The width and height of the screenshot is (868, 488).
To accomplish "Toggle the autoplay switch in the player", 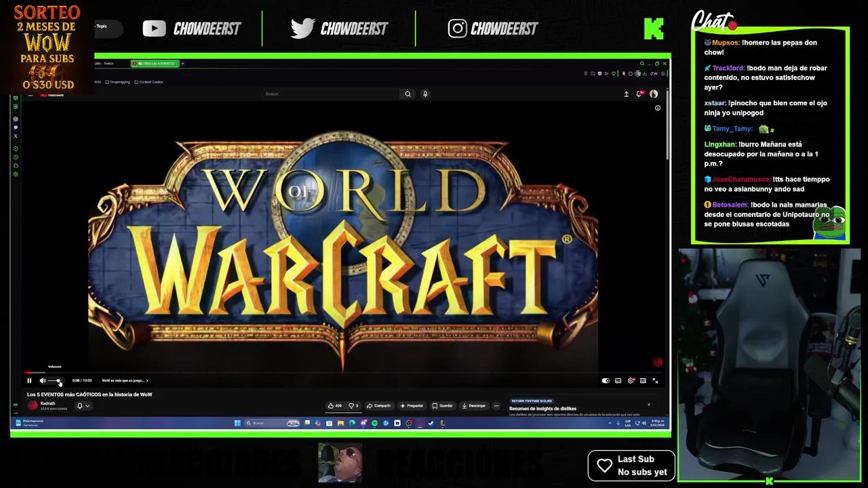I will click(x=606, y=381).
